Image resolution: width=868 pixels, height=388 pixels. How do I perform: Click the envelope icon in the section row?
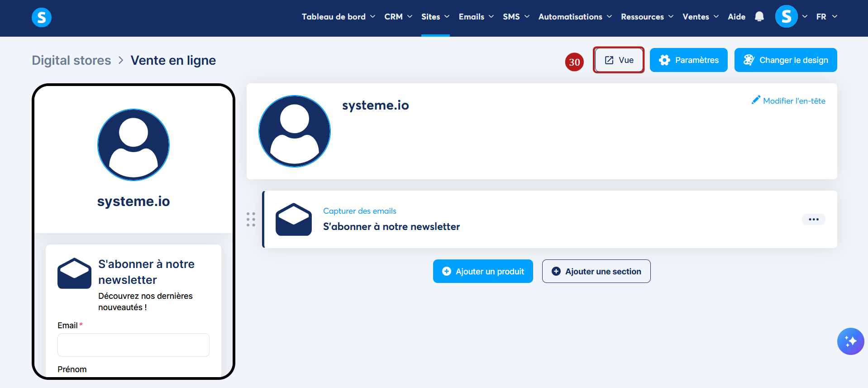(294, 219)
